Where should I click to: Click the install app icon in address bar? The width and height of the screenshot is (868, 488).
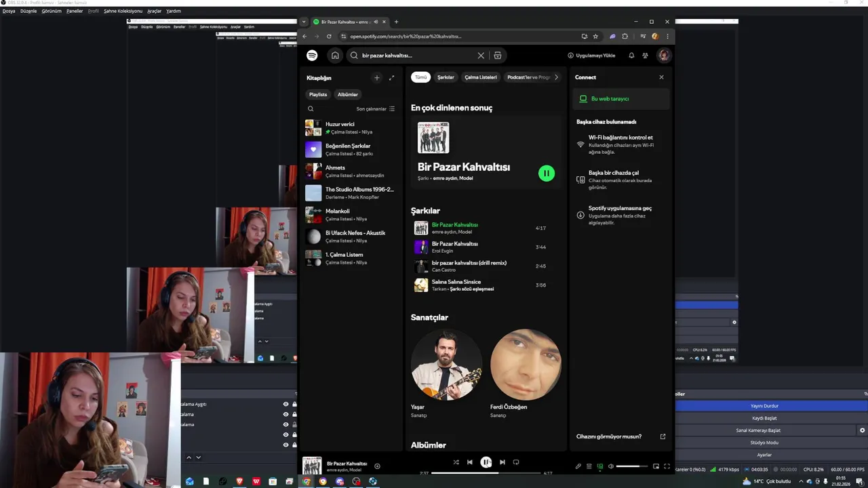(x=584, y=37)
